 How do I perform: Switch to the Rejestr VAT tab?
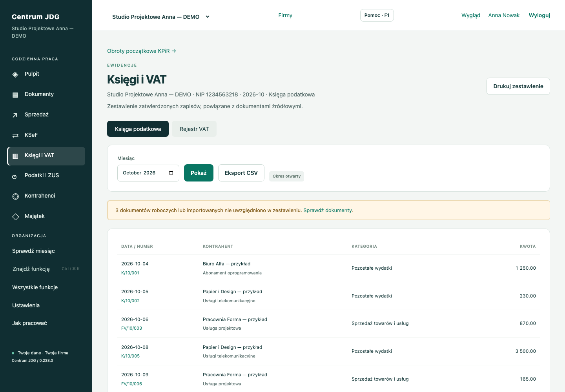coord(194,129)
